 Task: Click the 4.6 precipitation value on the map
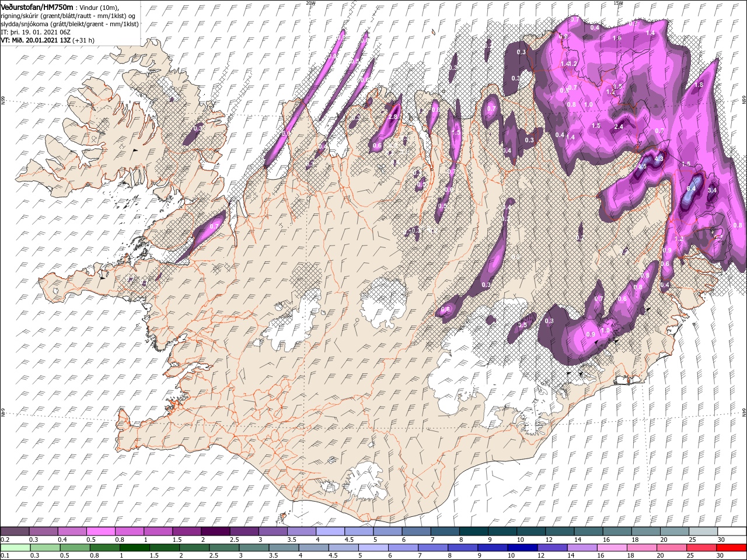642,166
